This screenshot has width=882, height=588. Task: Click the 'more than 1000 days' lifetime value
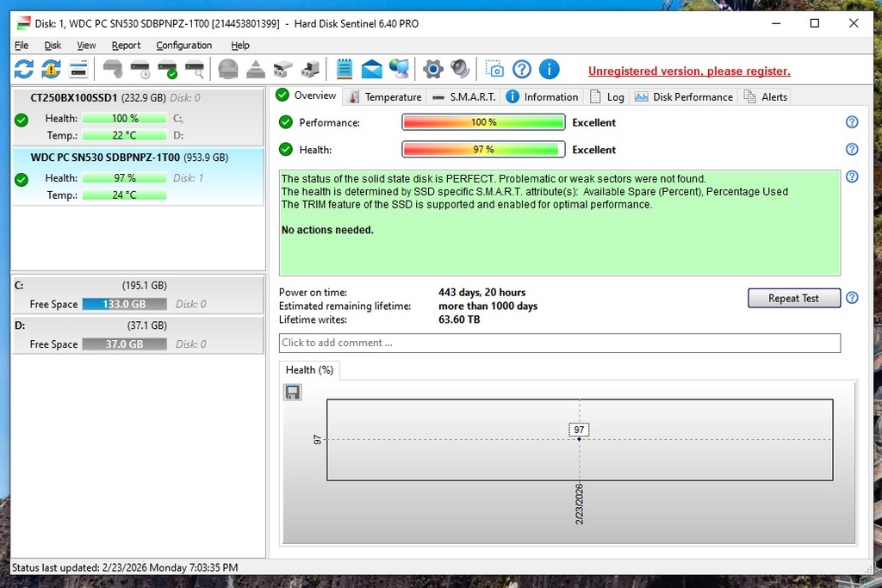pos(488,306)
